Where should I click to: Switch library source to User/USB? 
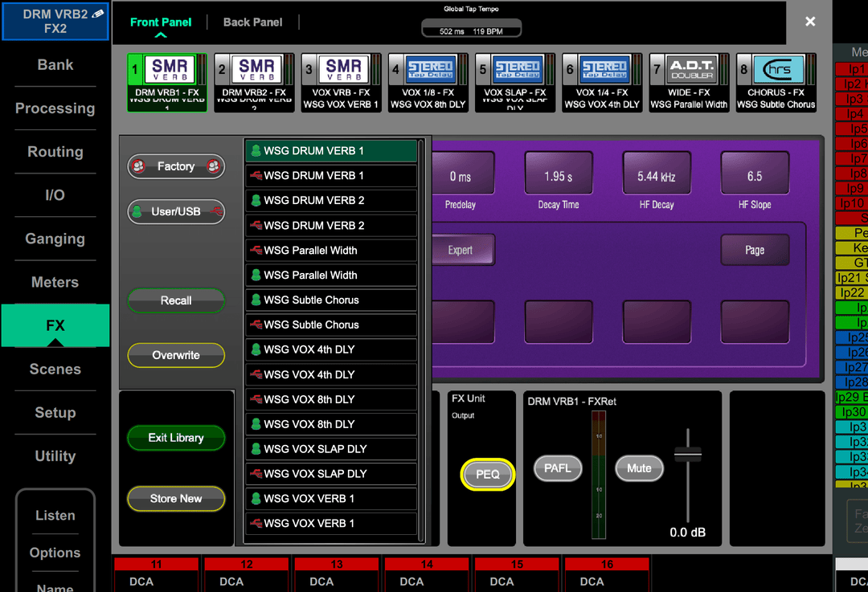[x=175, y=211]
